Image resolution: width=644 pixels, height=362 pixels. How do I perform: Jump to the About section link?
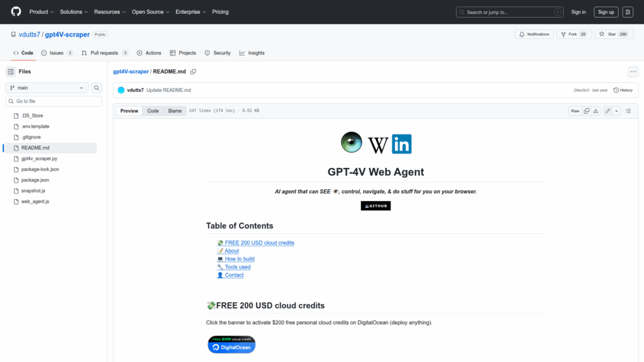coord(228,251)
